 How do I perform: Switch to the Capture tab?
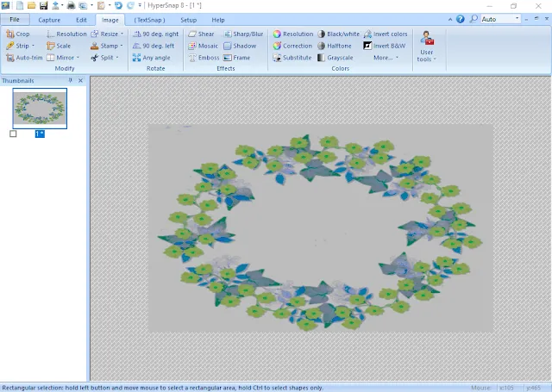pos(49,19)
